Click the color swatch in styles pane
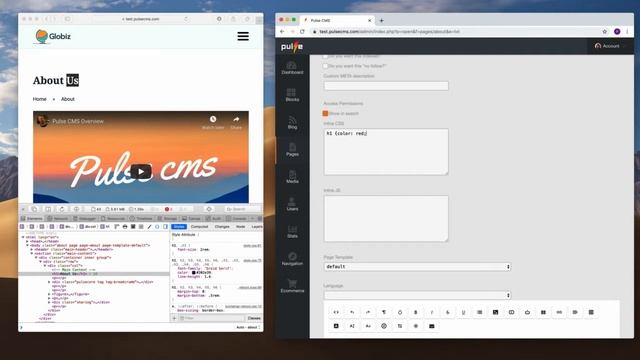Viewport: 640px width, 360px height. coord(193,272)
